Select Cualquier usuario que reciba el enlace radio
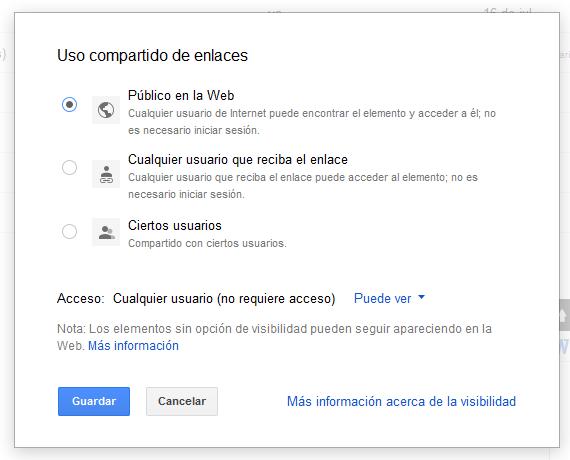Viewport: 570px width, 460px height. (69, 168)
